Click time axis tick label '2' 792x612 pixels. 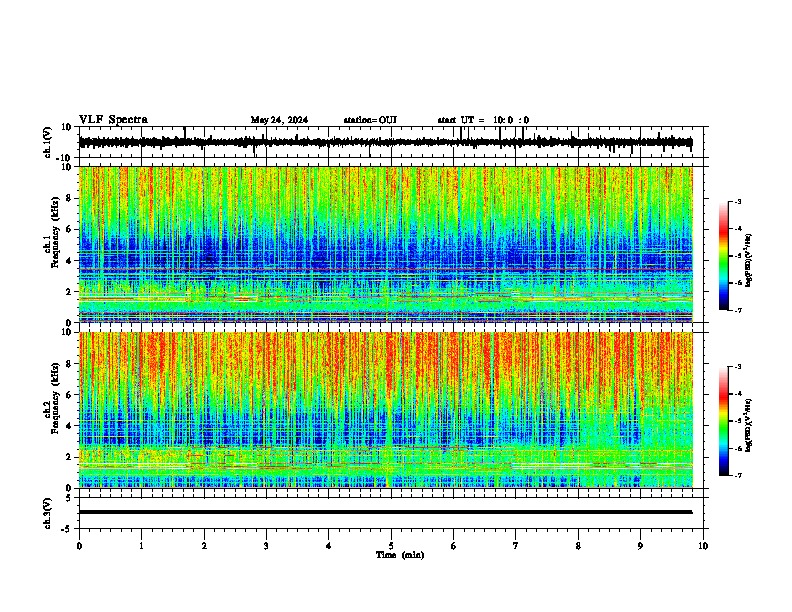204,546
